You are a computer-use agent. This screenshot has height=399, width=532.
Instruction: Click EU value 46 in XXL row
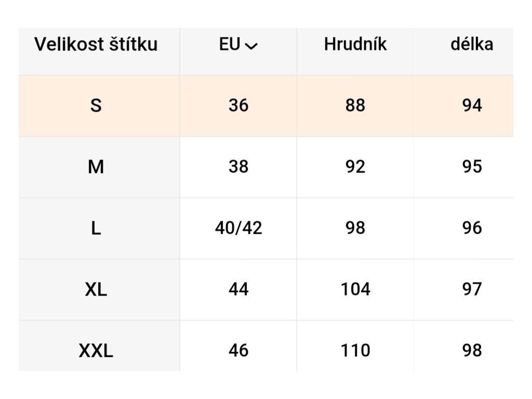pos(238,351)
